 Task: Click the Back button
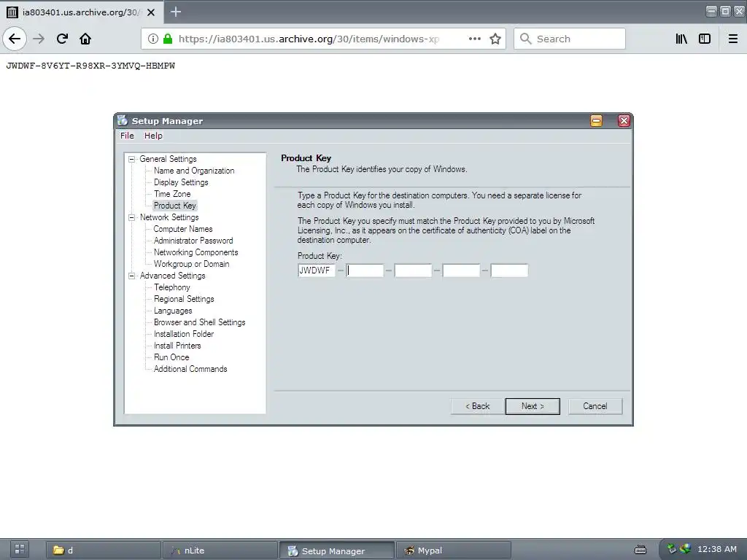tap(477, 406)
